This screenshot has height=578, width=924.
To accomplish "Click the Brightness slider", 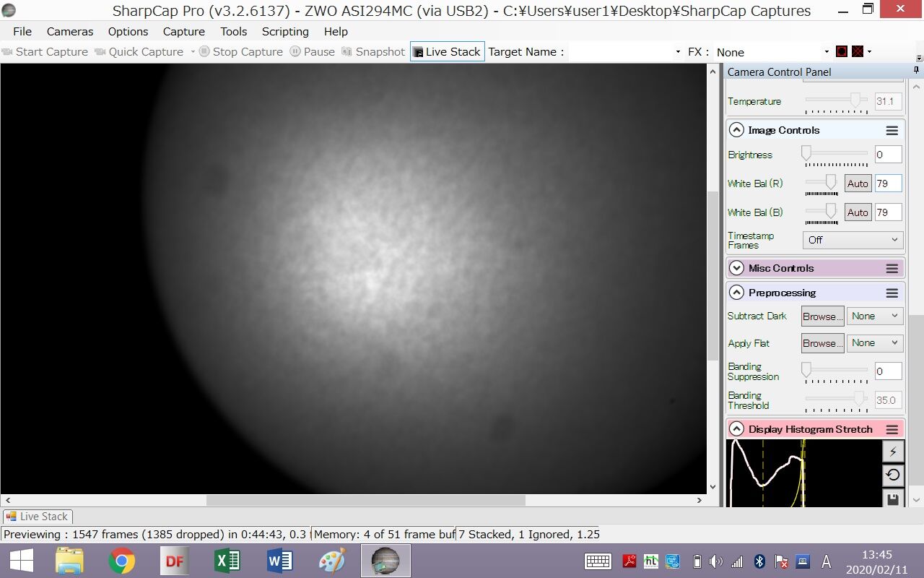I will 837,153.
